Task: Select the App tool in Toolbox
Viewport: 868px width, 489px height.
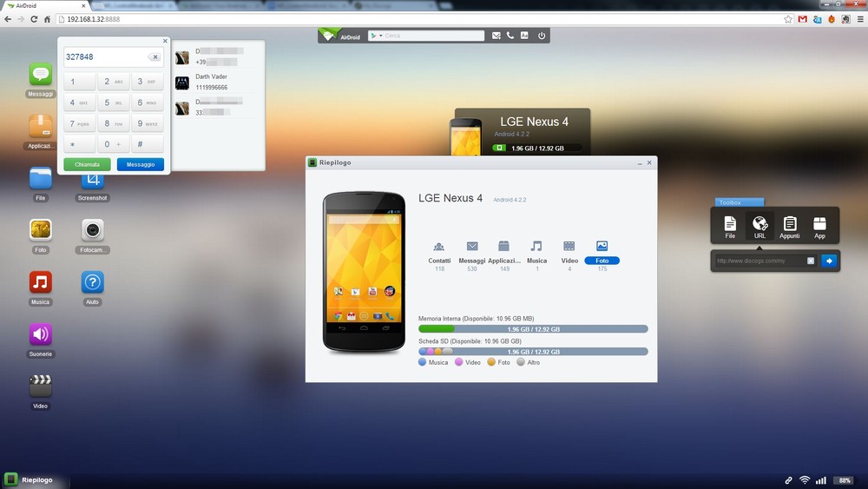Action: click(x=819, y=227)
